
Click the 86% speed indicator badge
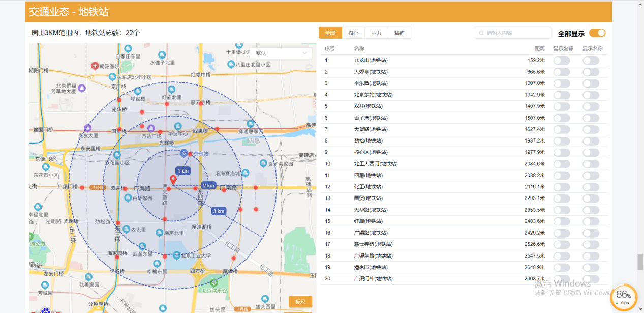623,297
